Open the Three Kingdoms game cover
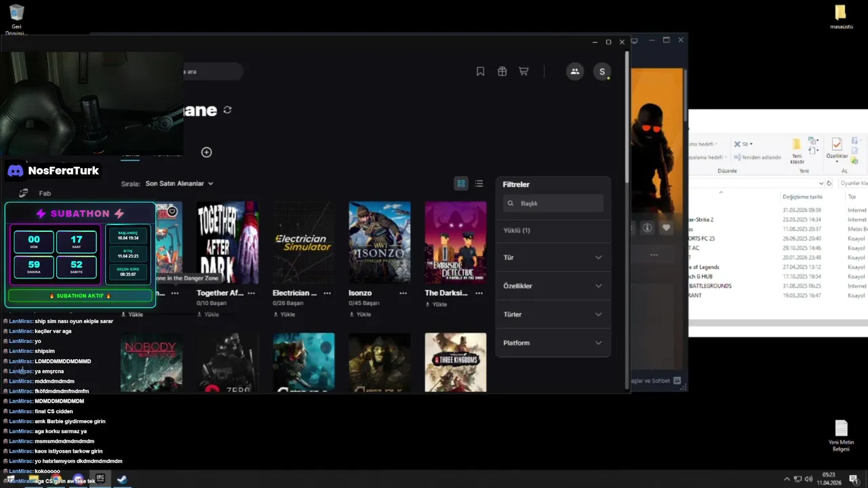The width and height of the screenshot is (868, 488). click(x=455, y=362)
